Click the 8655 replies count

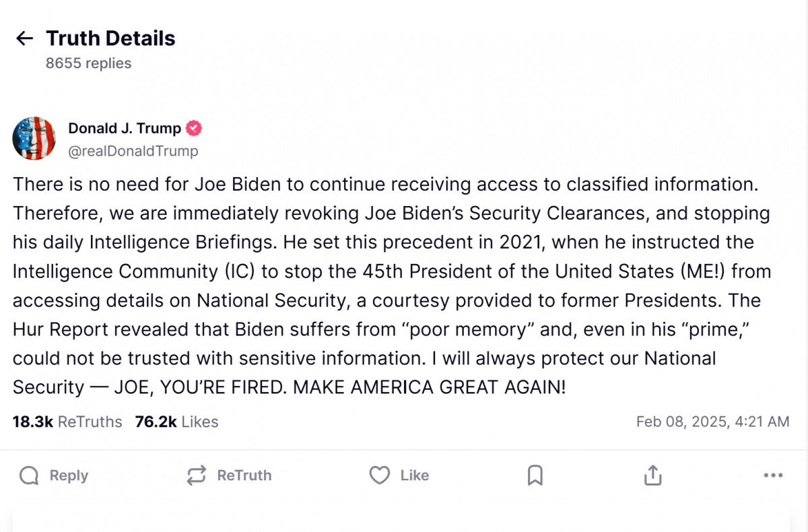pos(88,63)
